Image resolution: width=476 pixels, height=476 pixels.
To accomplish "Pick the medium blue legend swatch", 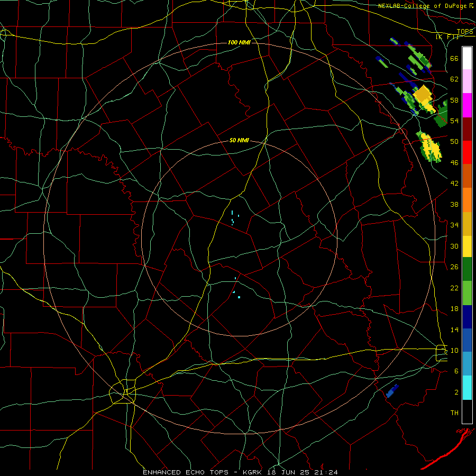I will click(467, 340).
